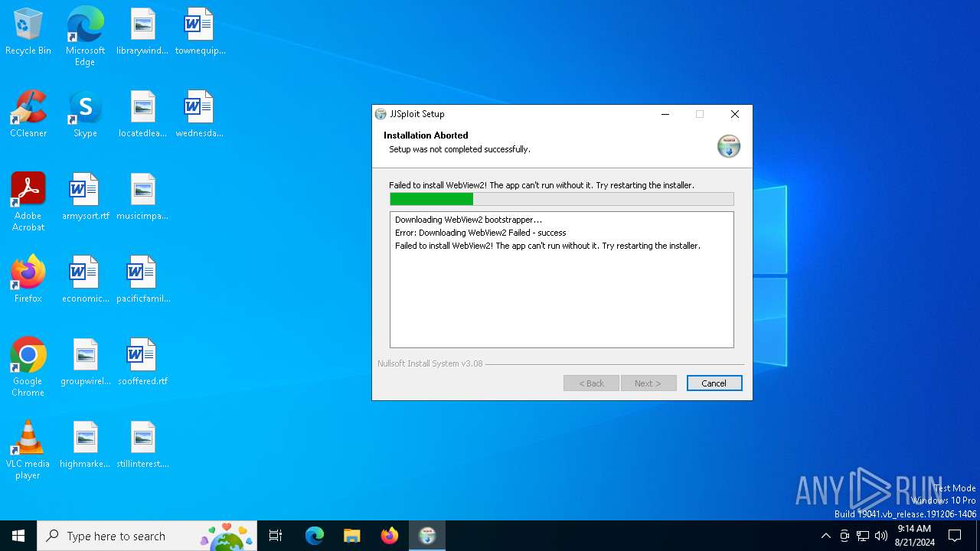Select 'Error: Downloading WebView2 Failed - success' line
980x551 pixels.
481,233
